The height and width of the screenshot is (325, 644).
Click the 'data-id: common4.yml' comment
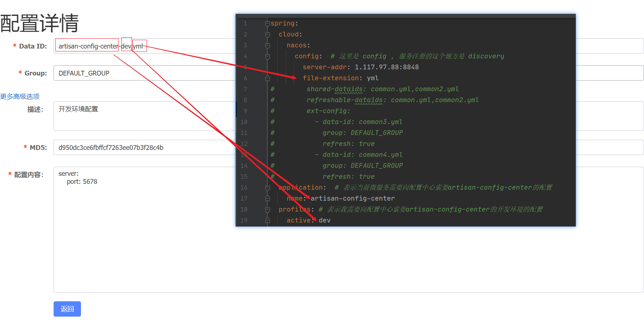(362, 155)
